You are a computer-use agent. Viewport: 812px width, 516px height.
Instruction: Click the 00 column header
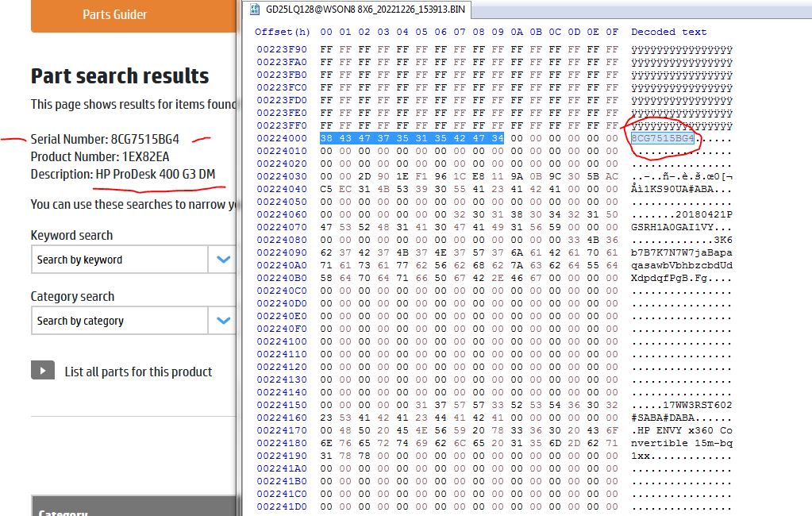coord(326,32)
